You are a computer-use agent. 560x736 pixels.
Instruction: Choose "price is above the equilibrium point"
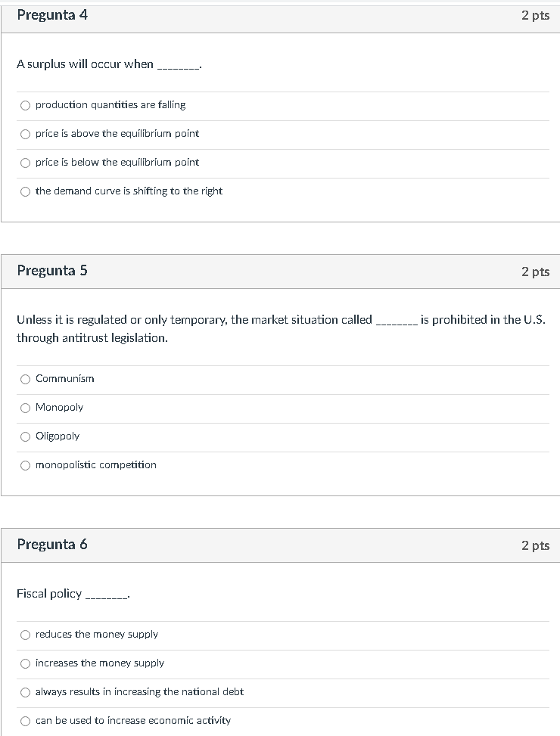coord(25,134)
